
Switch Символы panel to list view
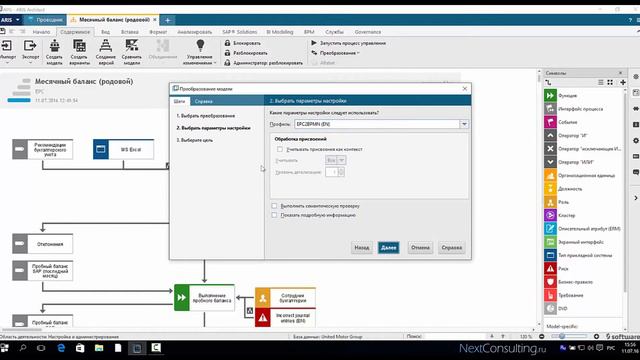click(601, 82)
